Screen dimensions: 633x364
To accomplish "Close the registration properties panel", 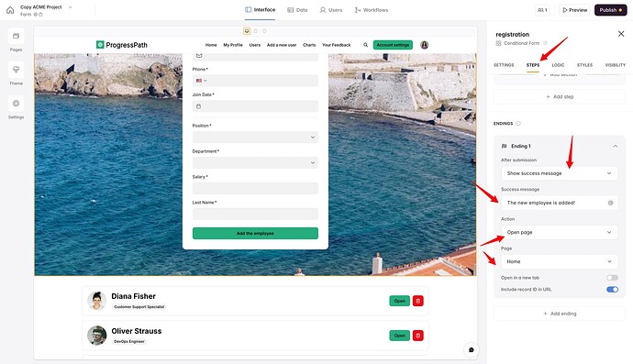I will [x=621, y=34].
